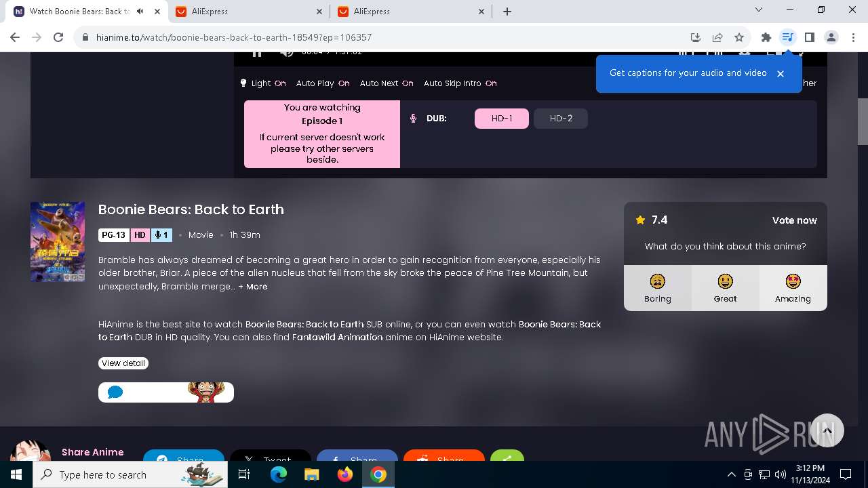Open the Fantawild Animation link
Viewport: 868px width, 488px height.
click(338, 337)
